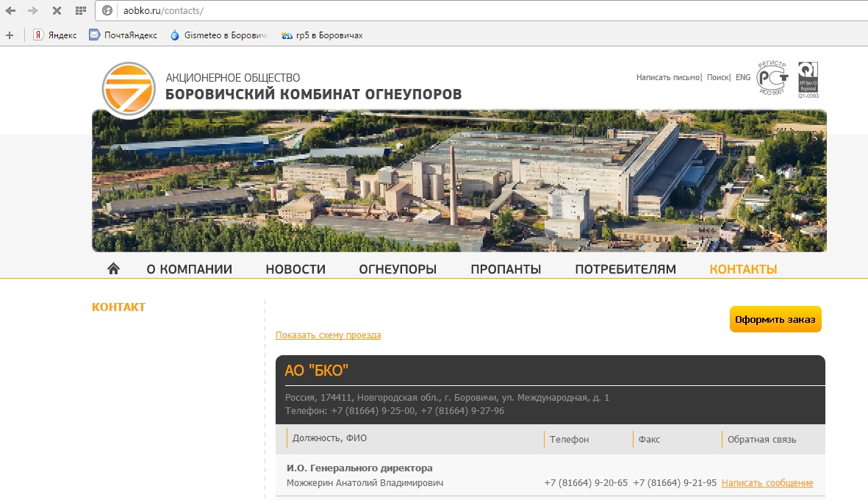
Task: Click the name Можжерин Анатолий Владимирович
Action: [365, 483]
